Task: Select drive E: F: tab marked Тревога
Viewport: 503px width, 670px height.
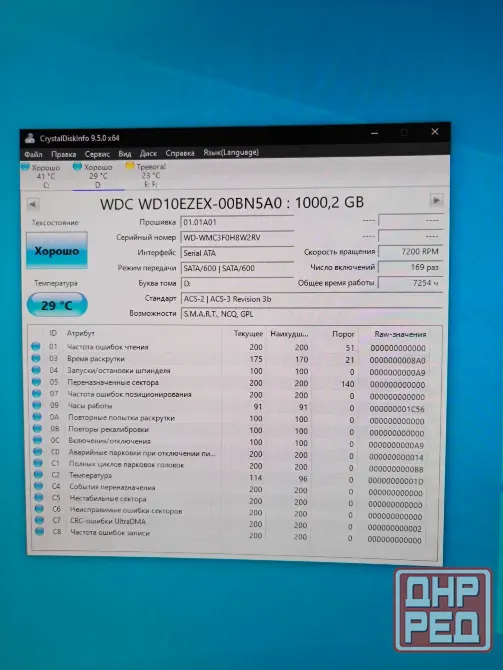Action: 147,175
